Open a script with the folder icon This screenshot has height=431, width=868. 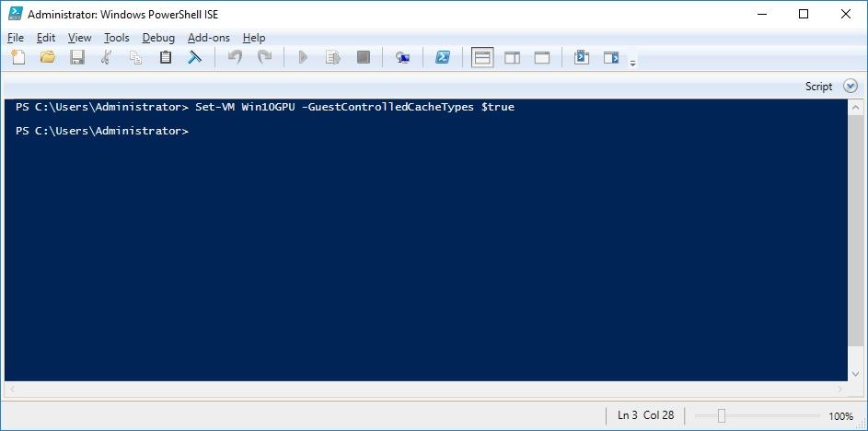pos(48,57)
